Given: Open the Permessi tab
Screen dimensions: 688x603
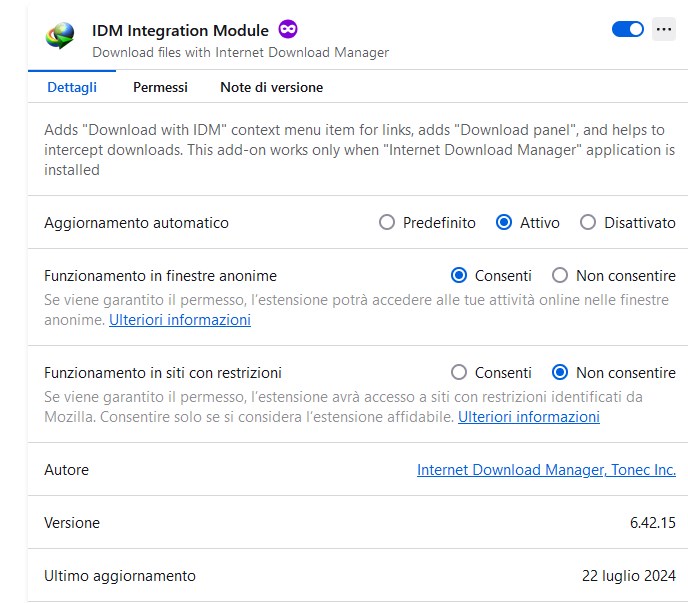Looking at the screenshot, I should tap(160, 87).
